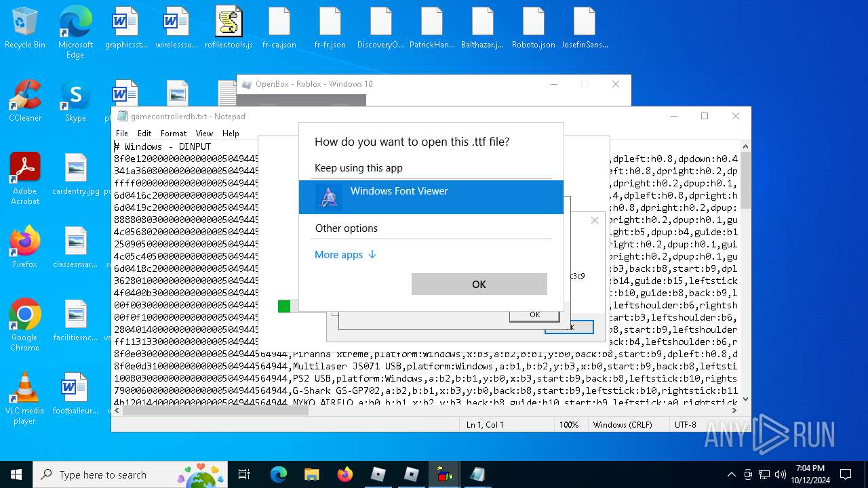Open Notepad Format menu
This screenshot has width=868, height=488.
(174, 134)
